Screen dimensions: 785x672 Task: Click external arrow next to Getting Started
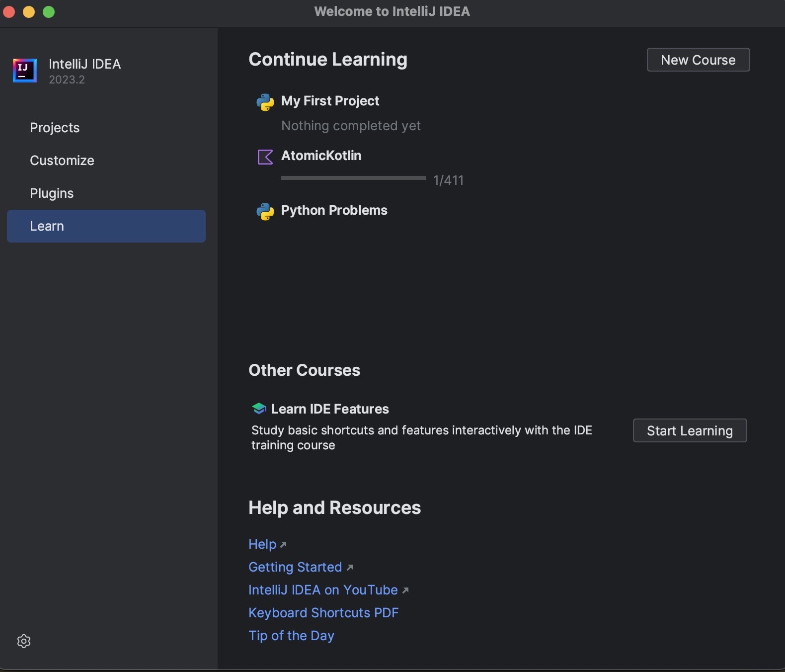[x=350, y=568]
